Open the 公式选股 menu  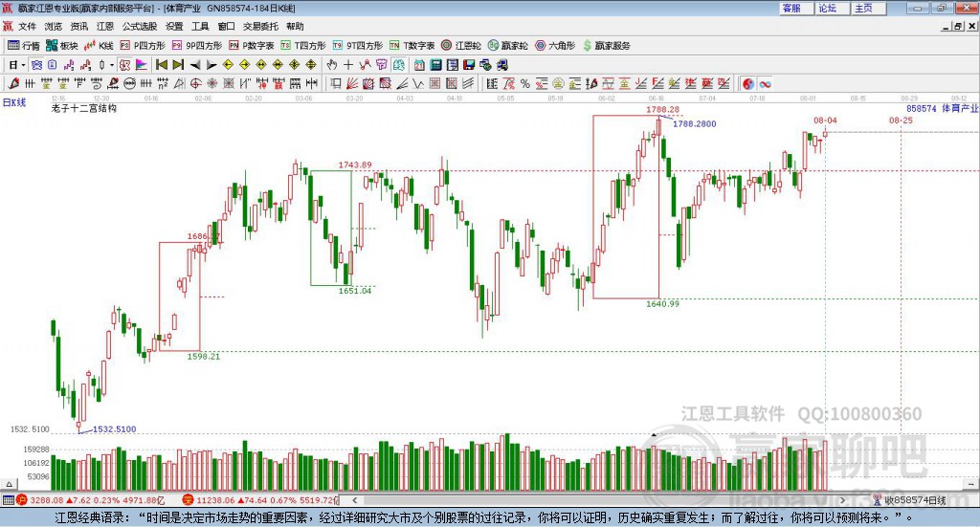coord(140,26)
